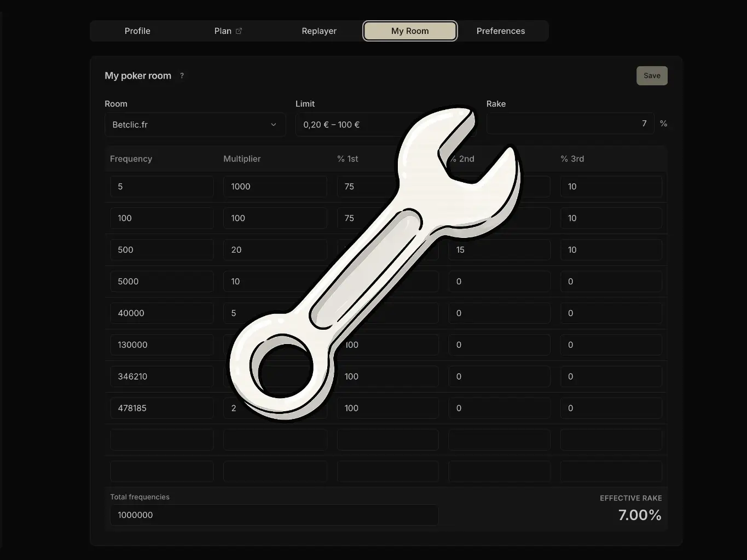Switch to the Replayer tab
This screenshot has width=747, height=560.
[319, 31]
